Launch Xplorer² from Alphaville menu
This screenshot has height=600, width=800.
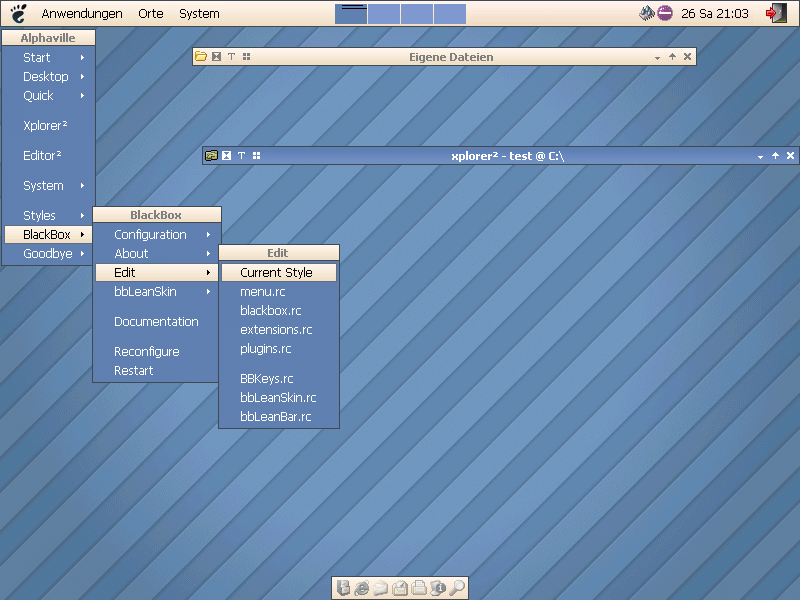coord(49,126)
